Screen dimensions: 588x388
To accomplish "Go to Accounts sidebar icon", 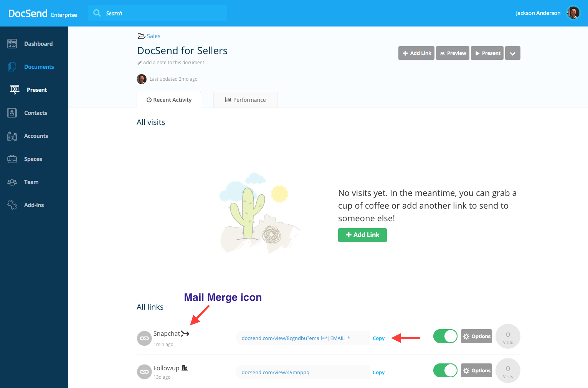I will tap(12, 136).
